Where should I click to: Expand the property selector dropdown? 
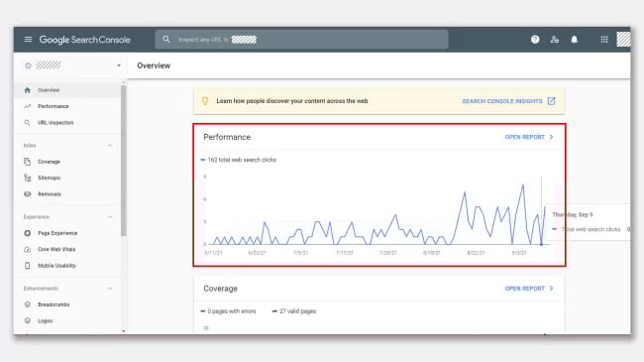[119, 65]
